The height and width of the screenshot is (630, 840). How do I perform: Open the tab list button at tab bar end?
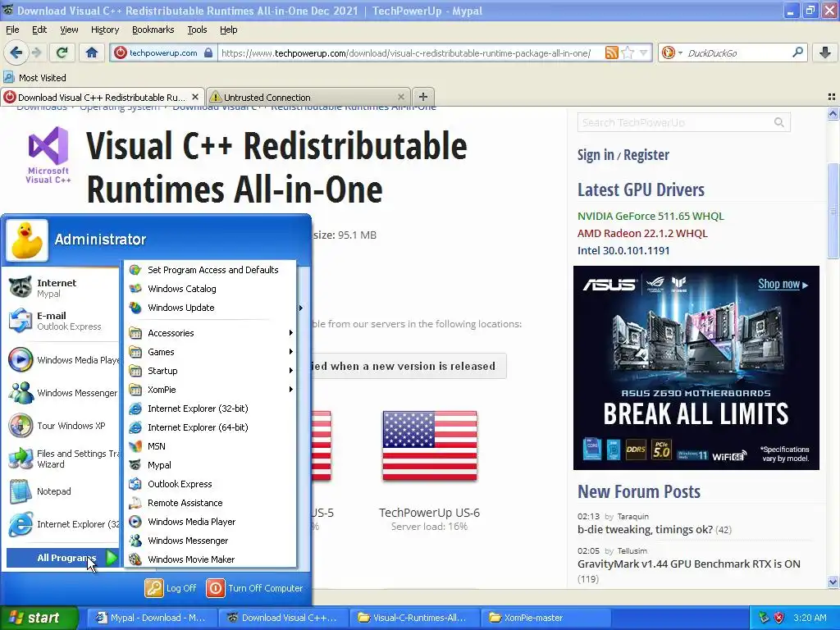(x=832, y=97)
